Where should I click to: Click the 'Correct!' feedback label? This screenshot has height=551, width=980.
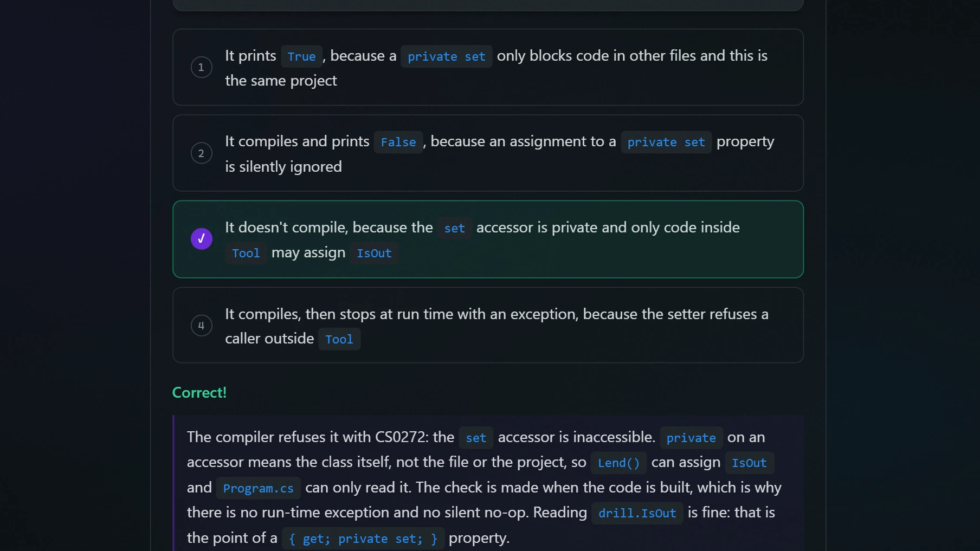click(199, 392)
